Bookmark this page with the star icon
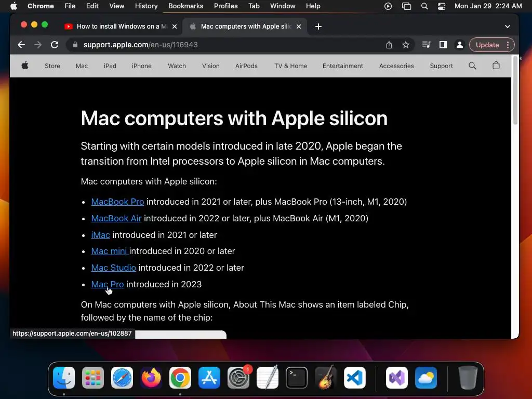The height and width of the screenshot is (399, 532). (x=405, y=45)
